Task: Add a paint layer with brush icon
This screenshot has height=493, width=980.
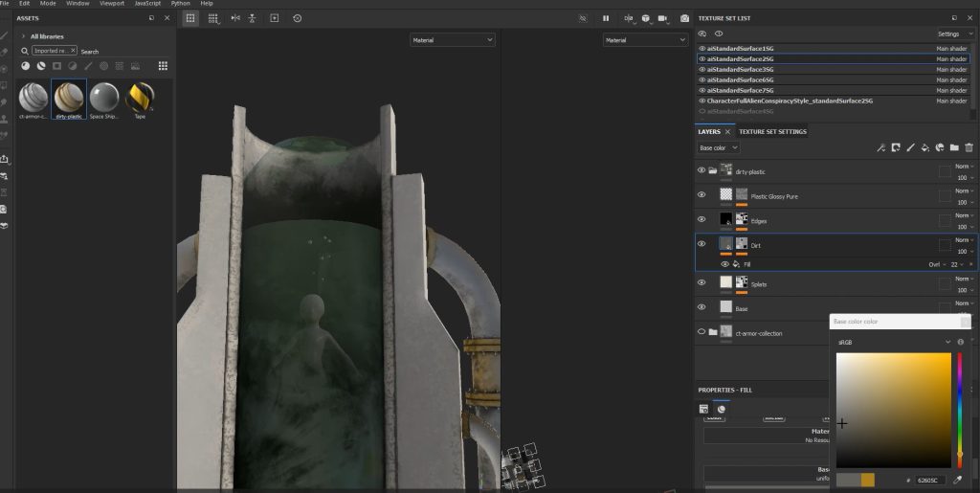Action: coord(911,147)
